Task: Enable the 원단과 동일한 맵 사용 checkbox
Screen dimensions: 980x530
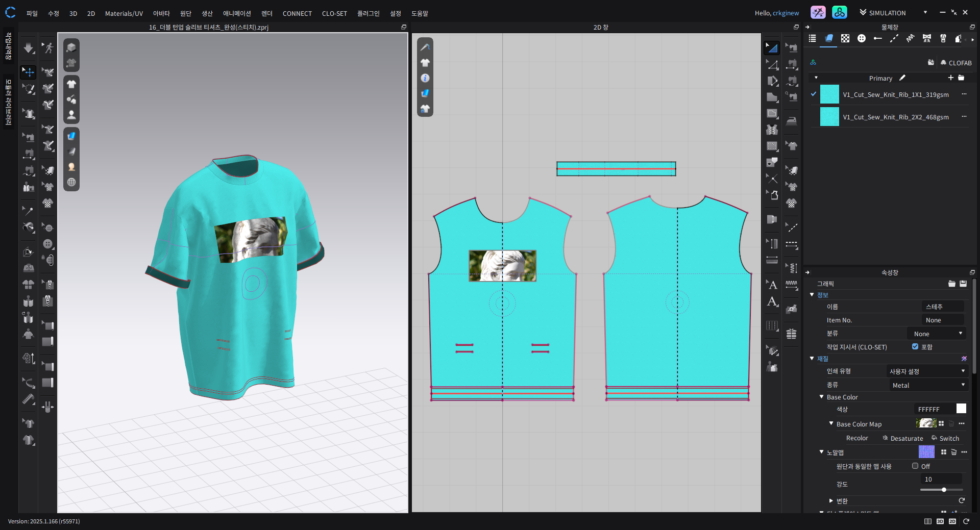Action: [915, 466]
